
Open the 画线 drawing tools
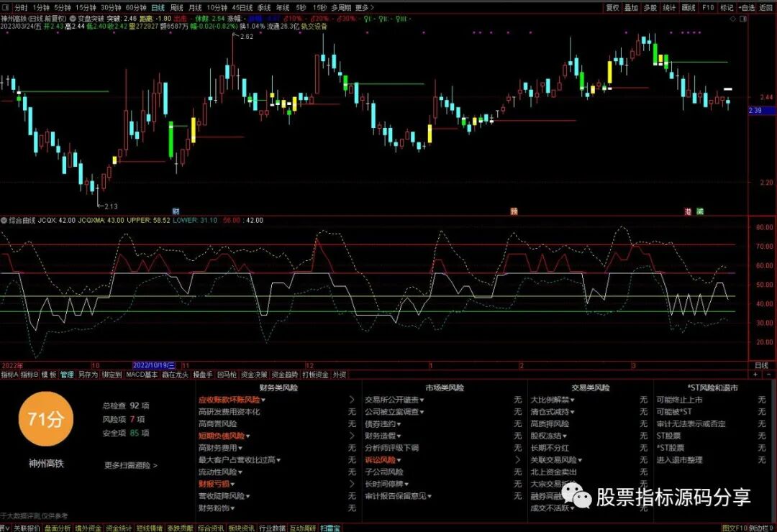pos(689,7)
